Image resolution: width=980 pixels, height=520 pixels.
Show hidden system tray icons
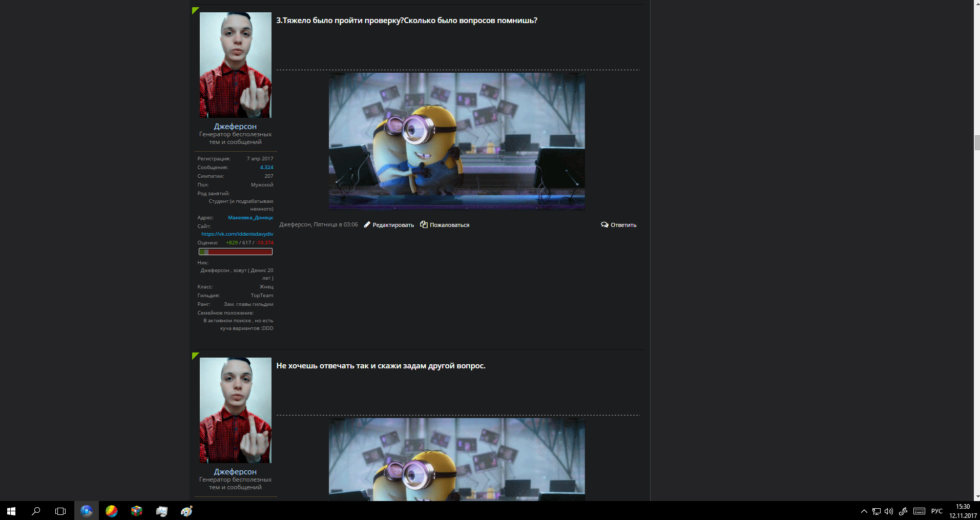click(864, 511)
